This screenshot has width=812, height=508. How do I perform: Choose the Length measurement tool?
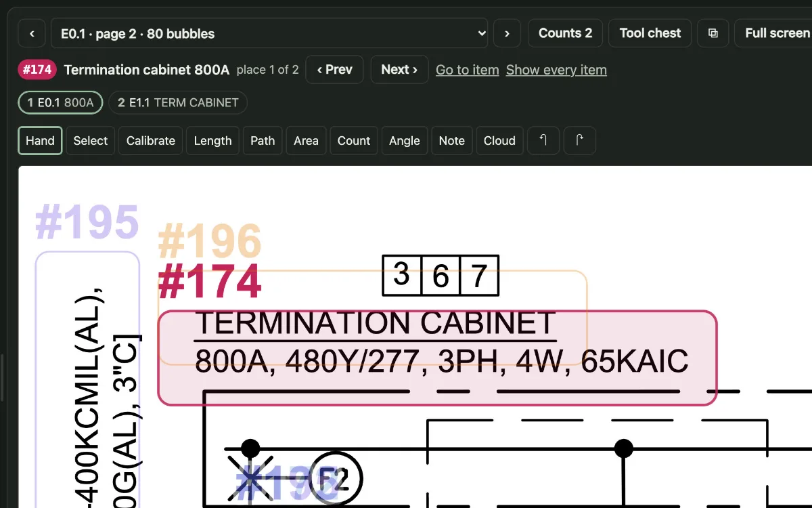point(212,141)
